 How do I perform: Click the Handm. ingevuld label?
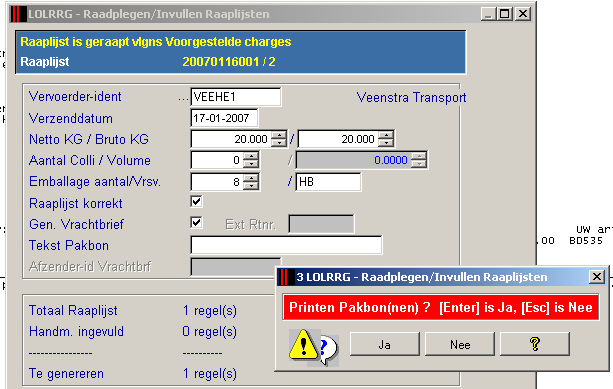coord(76,332)
